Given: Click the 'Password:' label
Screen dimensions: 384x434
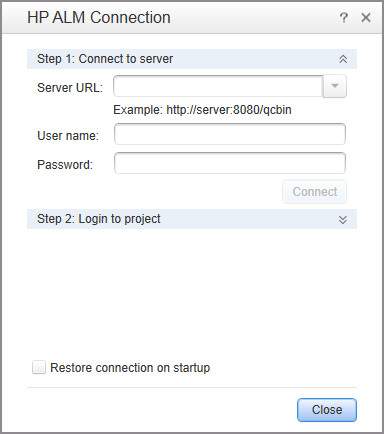Looking at the screenshot, I should coord(65,165).
